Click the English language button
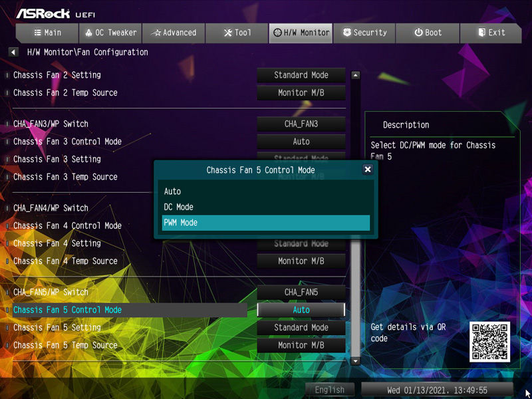The image size is (532, 399). pos(330,390)
